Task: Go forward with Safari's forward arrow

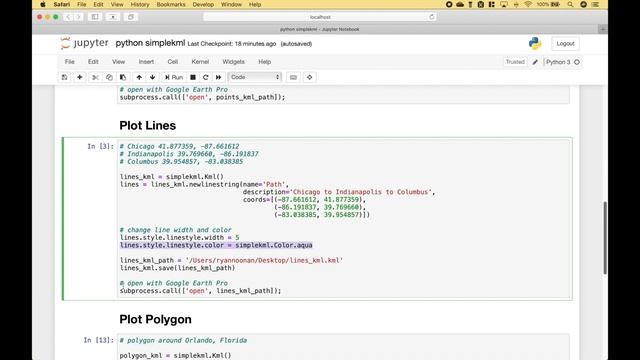Action: point(78,17)
